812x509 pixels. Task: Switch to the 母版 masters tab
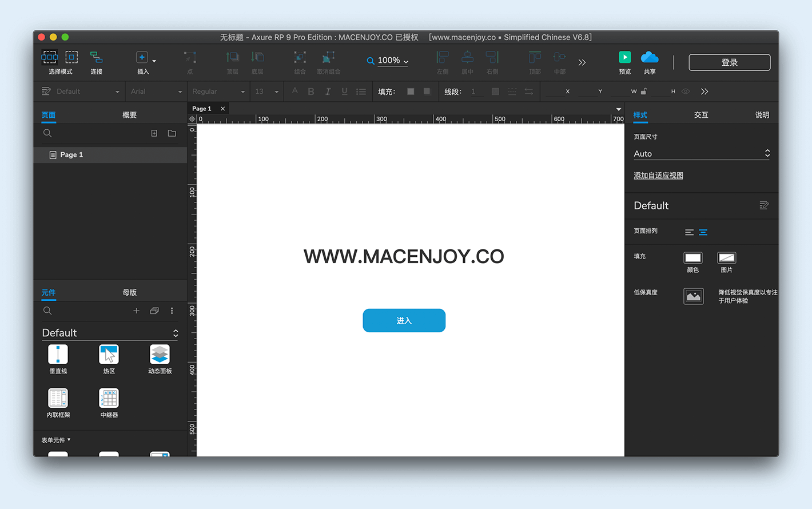[129, 292]
